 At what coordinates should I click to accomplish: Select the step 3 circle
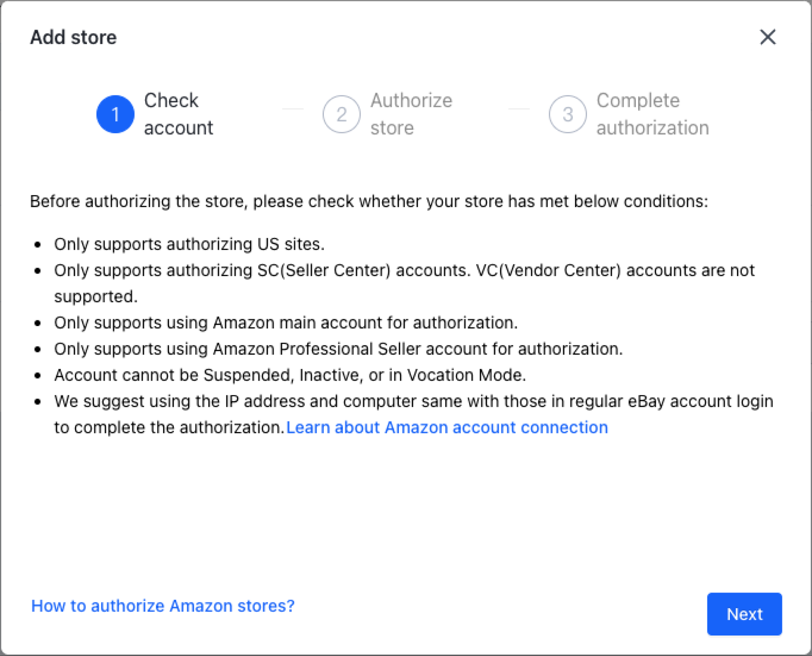[566, 114]
